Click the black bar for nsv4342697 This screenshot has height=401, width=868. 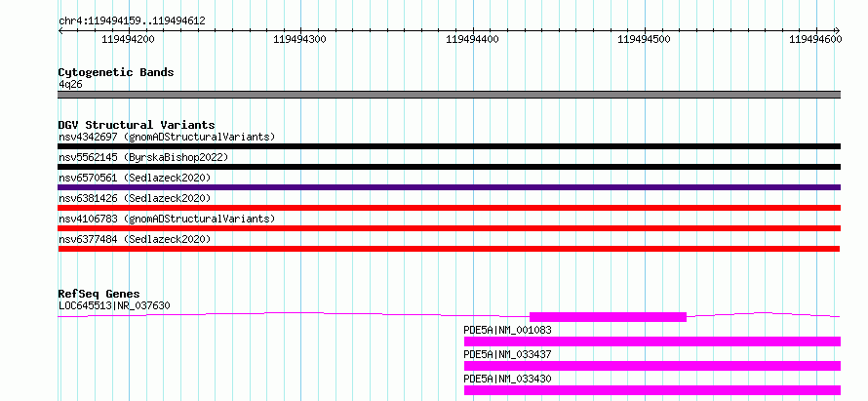[x=449, y=146]
